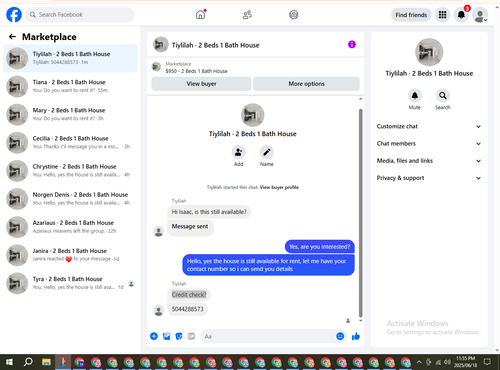The image size is (500, 370).
Task: Click the View buyer button
Action: pos(201,84)
